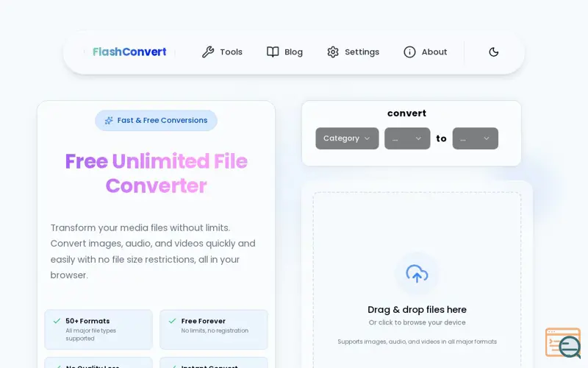Viewport: 588px width, 368px height.
Task: Click the checkmark on Free Forever card
Action: pos(172,321)
